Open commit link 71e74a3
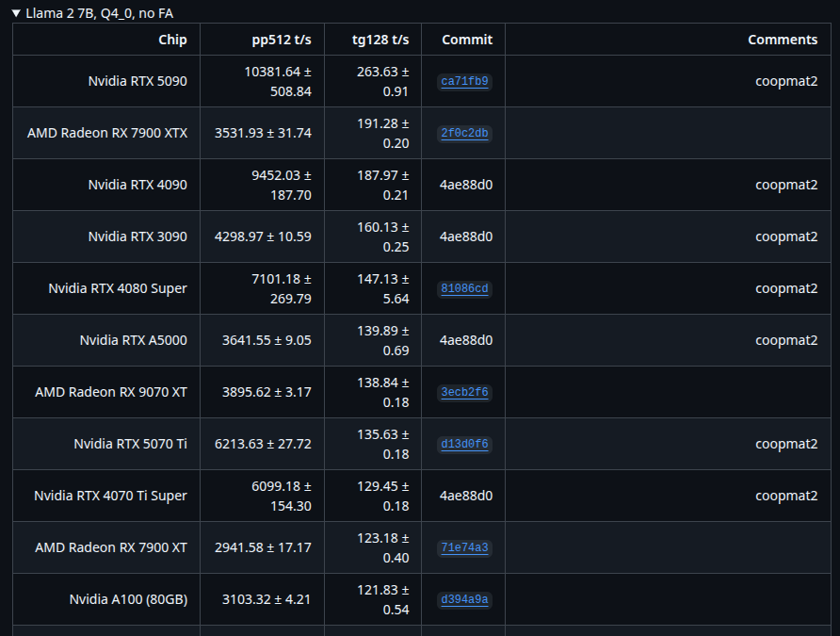Viewport: 840px width, 636px height. pos(464,547)
